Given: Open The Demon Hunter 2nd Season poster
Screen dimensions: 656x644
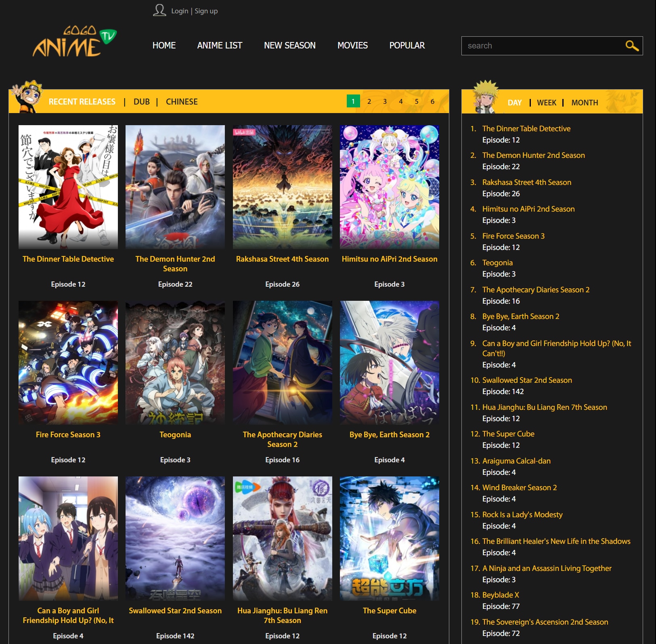Looking at the screenshot, I should [x=175, y=187].
